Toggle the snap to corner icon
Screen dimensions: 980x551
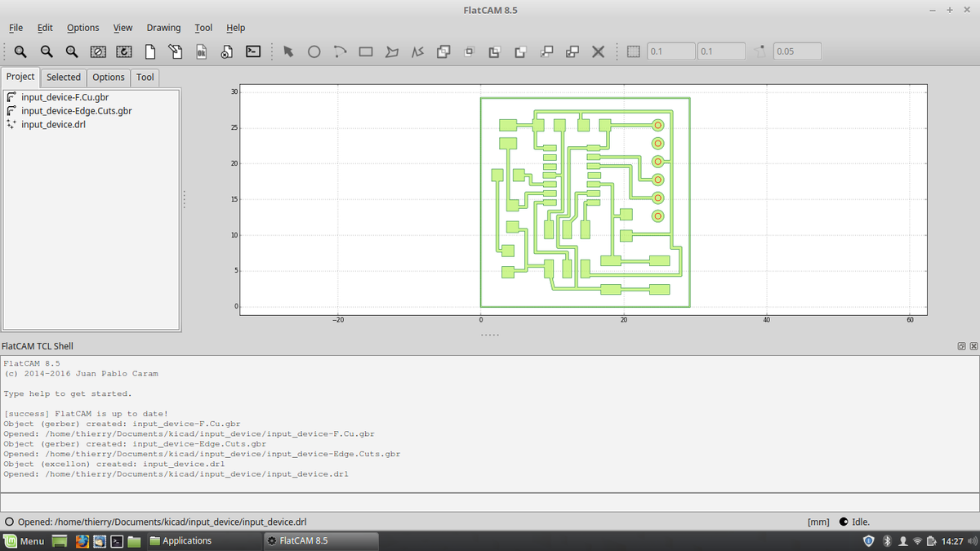[x=760, y=51]
